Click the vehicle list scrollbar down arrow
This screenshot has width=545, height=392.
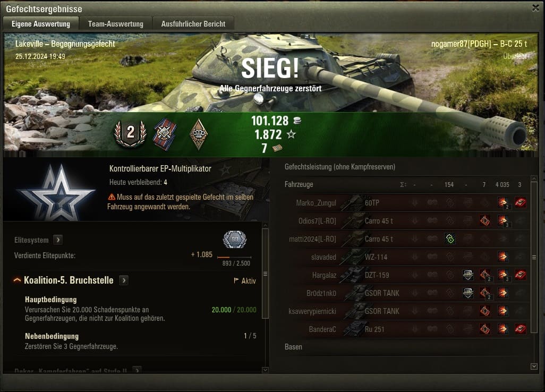(534, 367)
